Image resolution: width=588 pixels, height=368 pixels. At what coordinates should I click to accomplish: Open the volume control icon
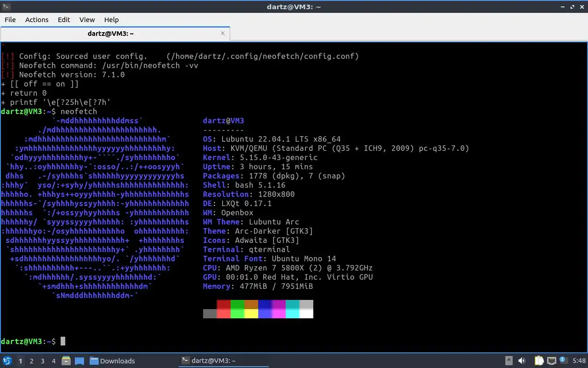coord(522,361)
